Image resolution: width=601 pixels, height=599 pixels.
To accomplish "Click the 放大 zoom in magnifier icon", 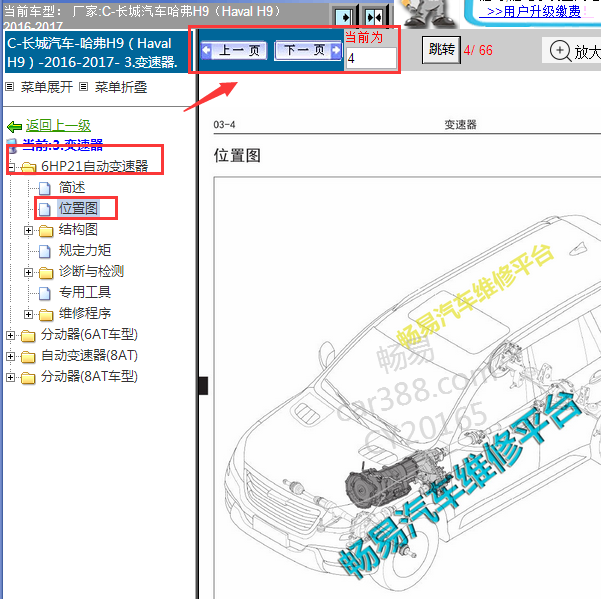I will (x=560, y=51).
